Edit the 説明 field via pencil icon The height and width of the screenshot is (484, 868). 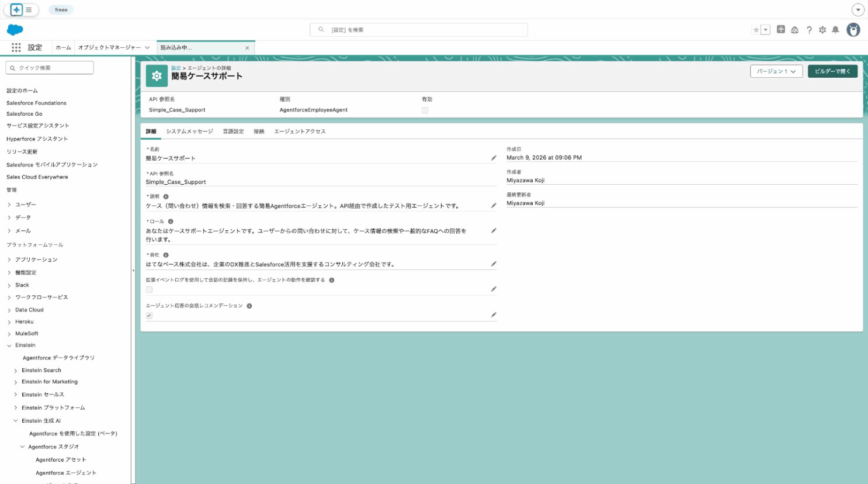click(493, 205)
